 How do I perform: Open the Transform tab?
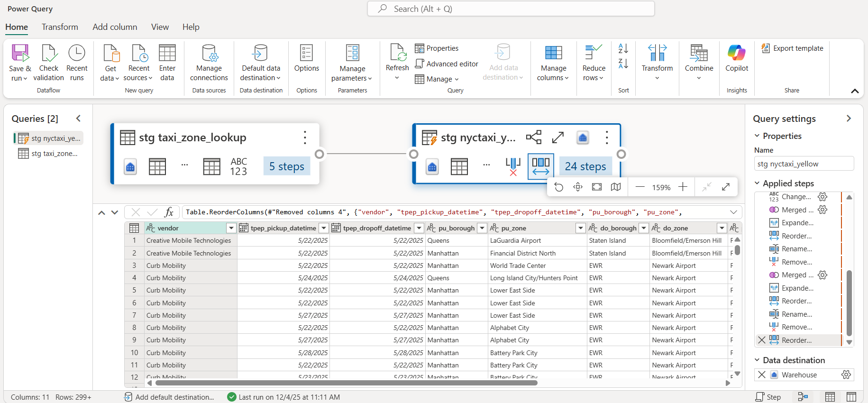click(60, 27)
